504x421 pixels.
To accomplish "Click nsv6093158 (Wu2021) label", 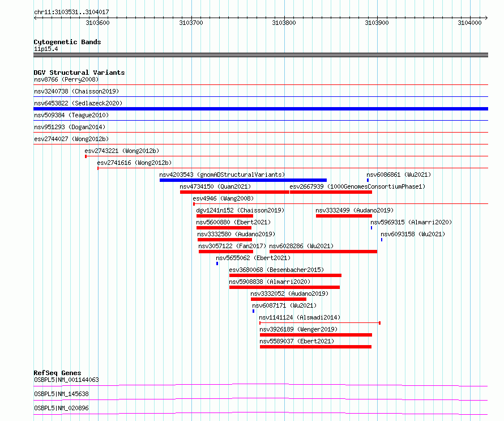I will coord(413,234).
